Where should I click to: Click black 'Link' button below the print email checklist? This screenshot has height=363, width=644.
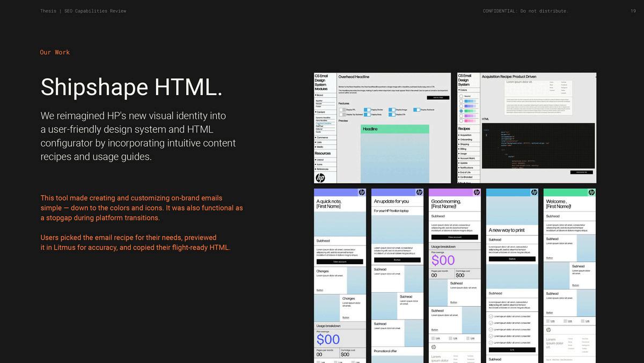(512, 350)
